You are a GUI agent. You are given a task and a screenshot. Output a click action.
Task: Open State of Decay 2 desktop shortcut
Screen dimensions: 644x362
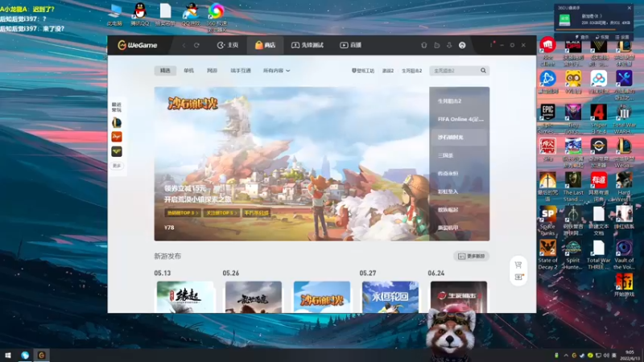coord(548,255)
